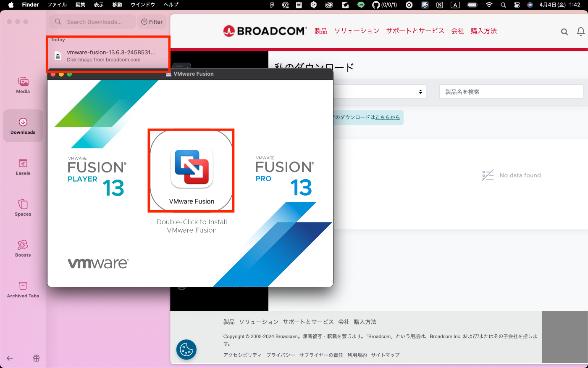Click the input source A icon

pos(455,5)
